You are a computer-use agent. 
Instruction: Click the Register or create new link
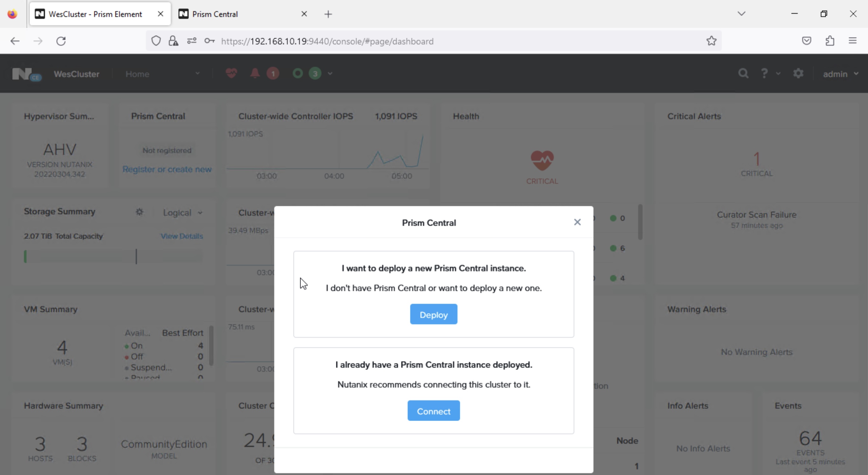pyautogui.click(x=167, y=169)
